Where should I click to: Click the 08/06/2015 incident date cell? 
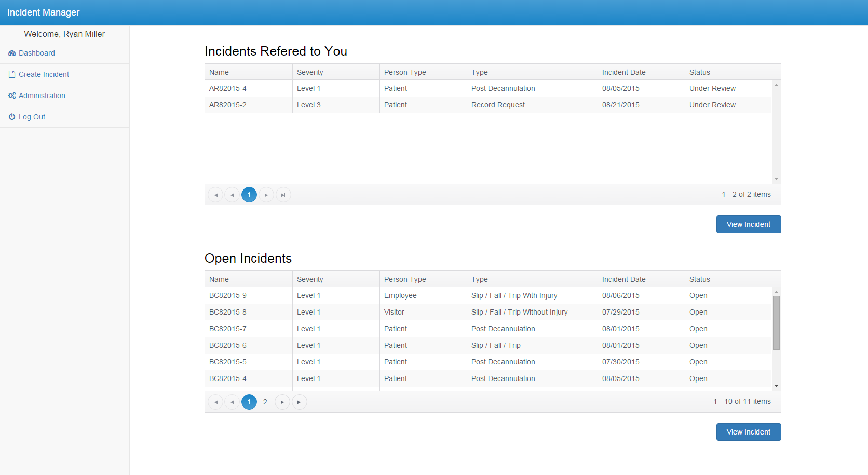tap(641, 295)
